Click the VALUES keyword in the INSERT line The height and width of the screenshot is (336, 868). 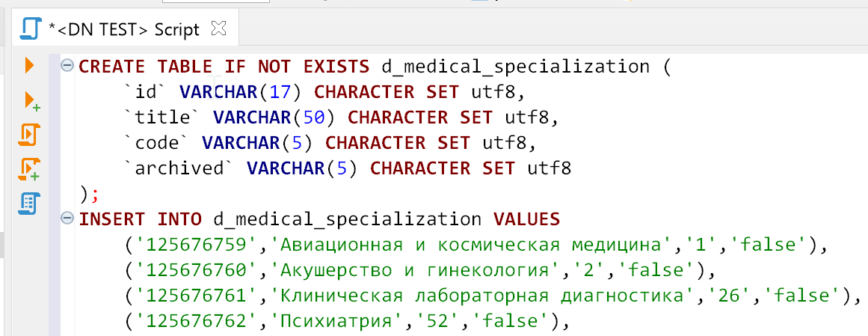526,219
